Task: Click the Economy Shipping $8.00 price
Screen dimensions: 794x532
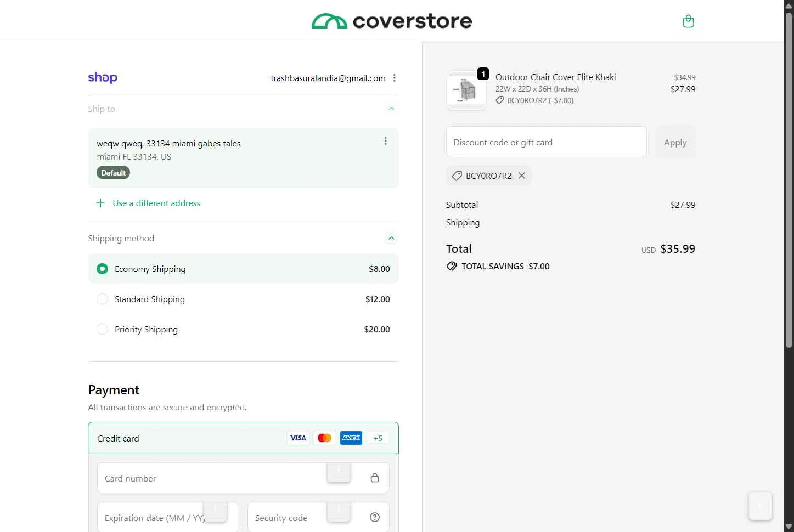Action: tap(379, 269)
